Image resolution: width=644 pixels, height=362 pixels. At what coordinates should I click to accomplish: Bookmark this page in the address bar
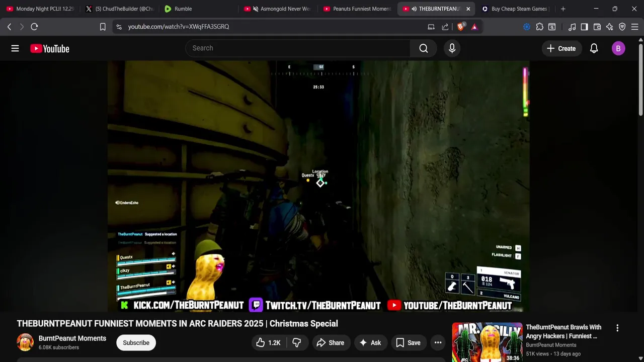pyautogui.click(x=103, y=27)
